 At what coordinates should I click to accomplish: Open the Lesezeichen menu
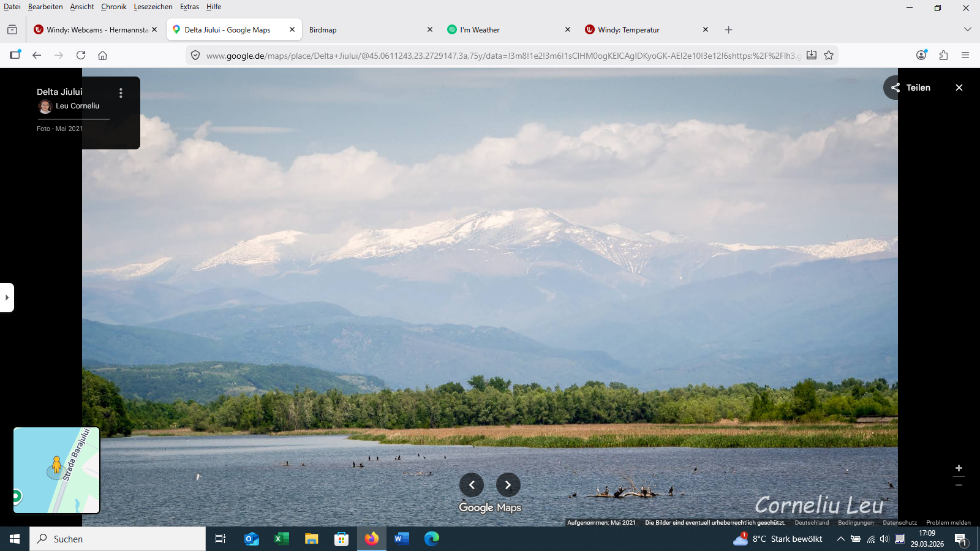pos(153,7)
